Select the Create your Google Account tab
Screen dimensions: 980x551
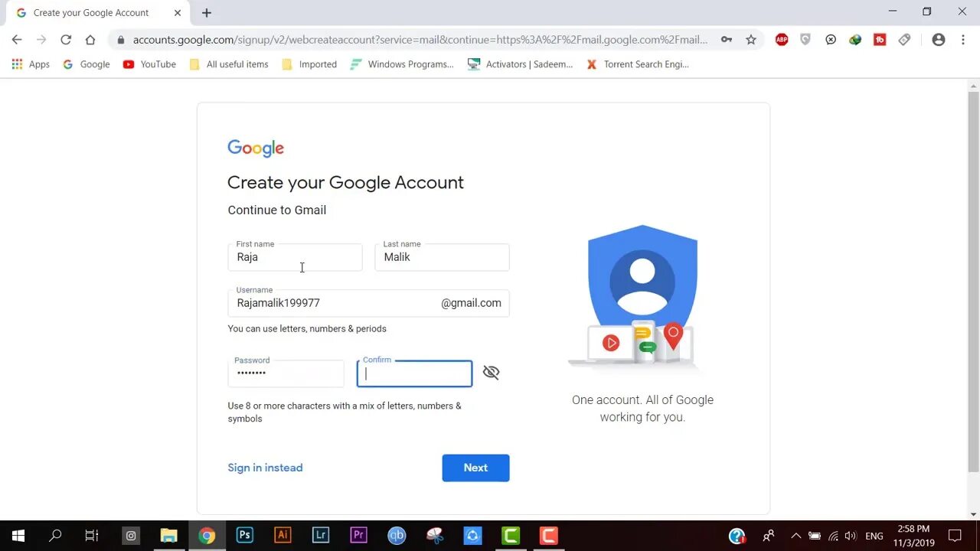[x=97, y=13]
